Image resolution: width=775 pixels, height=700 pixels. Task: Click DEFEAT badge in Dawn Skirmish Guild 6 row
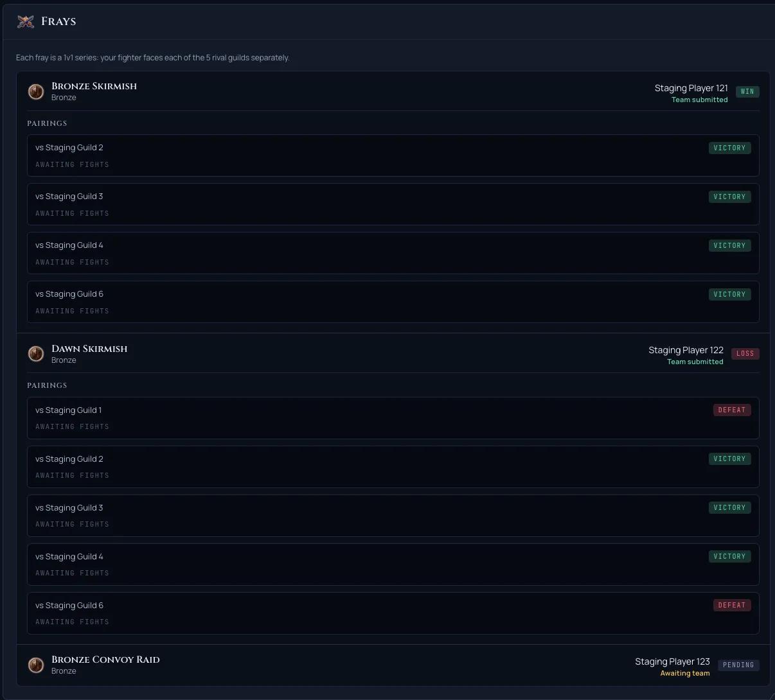(x=732, y=605)
